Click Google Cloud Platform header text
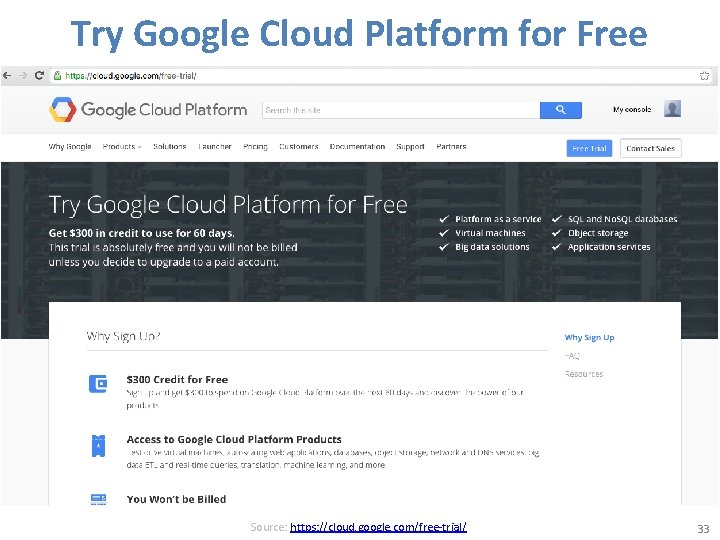The image size is (720, 540). click(164, 110)
